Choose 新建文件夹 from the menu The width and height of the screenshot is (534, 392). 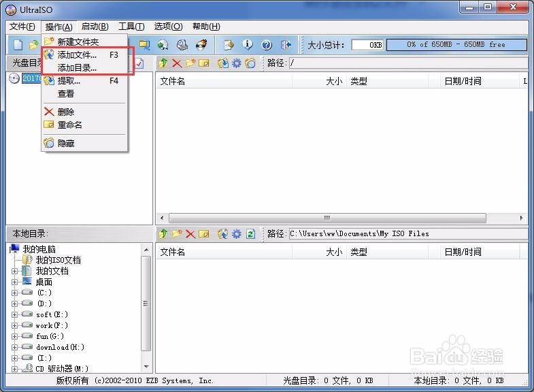coord(84,42)
